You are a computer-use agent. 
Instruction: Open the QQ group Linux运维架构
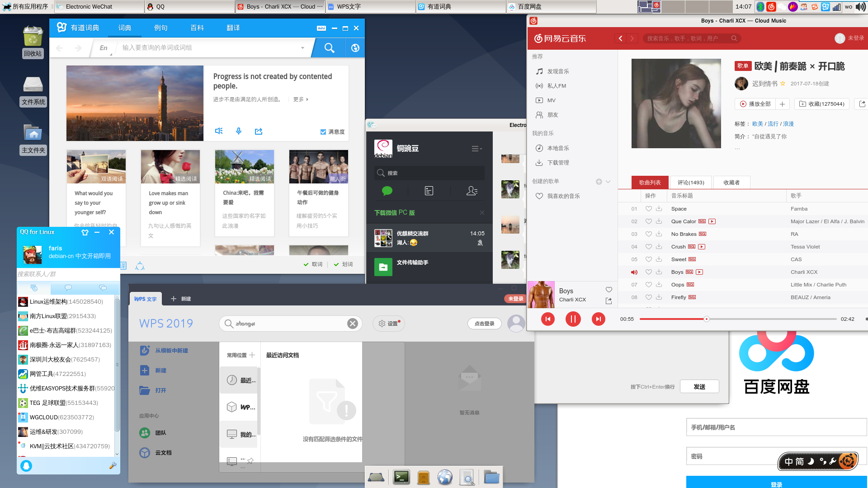point(66,301)
